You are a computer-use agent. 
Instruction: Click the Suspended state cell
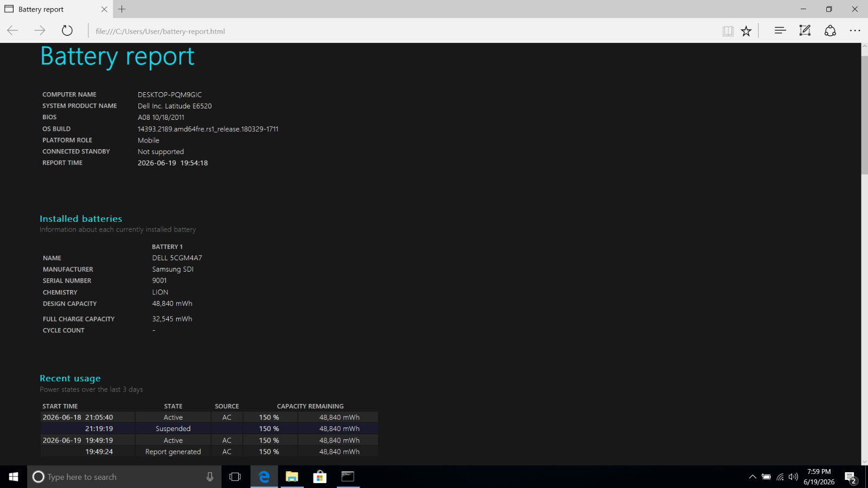click(173, 428)
